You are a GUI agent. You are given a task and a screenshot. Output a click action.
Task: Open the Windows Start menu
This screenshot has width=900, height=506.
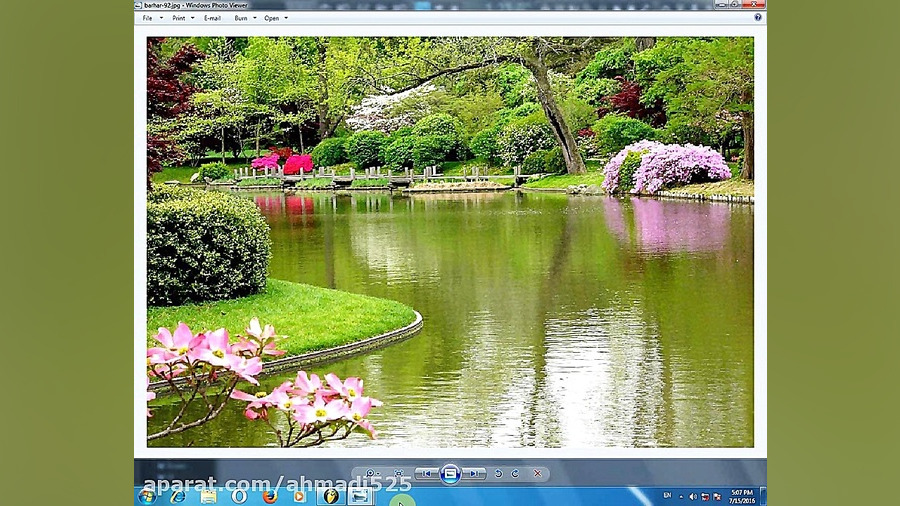tap(147, 496)
